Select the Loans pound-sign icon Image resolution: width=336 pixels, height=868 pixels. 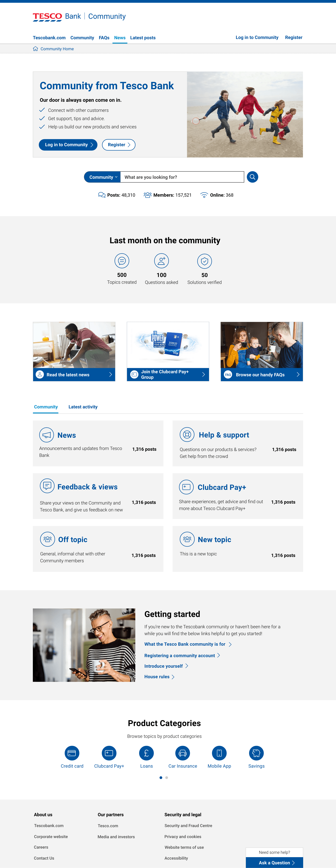[x=146, y=753]
